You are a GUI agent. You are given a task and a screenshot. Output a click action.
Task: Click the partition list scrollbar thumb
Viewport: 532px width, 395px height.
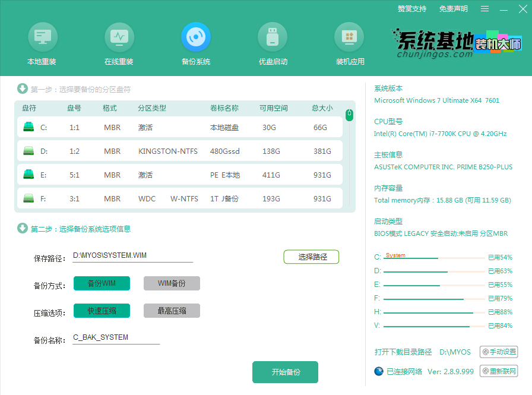tap(350, 115)
